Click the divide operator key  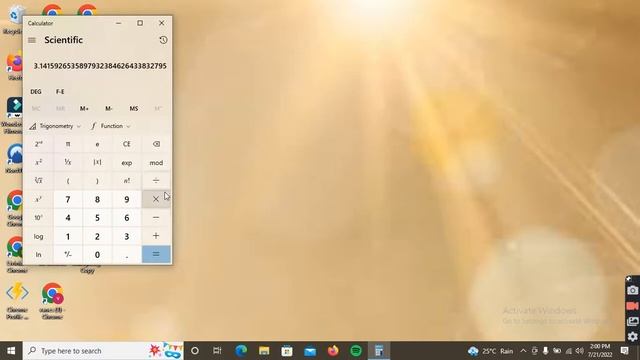156,181
